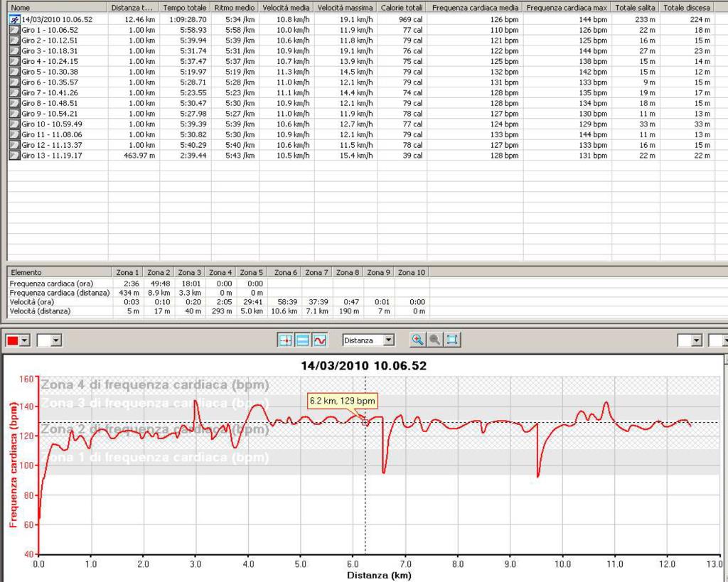728x582 pixels.
Task: Open dropdown arrow next to red color box
Action: point(26,341)
